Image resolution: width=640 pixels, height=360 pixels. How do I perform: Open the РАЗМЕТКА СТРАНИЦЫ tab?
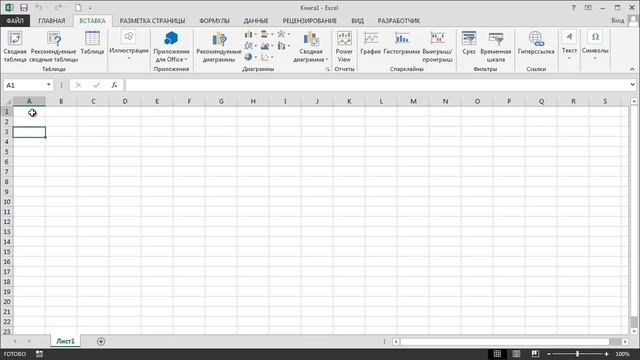point(152,21)
